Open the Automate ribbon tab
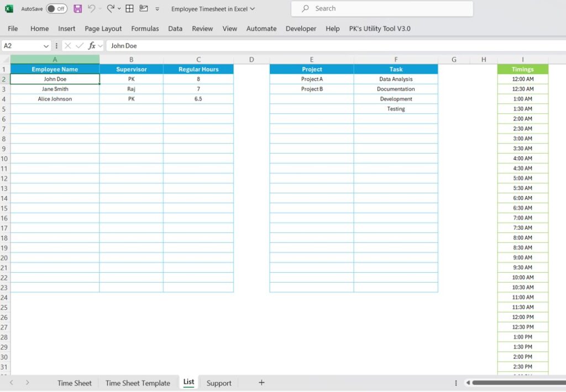Viewport: 566px width, 392px height. click(x=261, y=29)
